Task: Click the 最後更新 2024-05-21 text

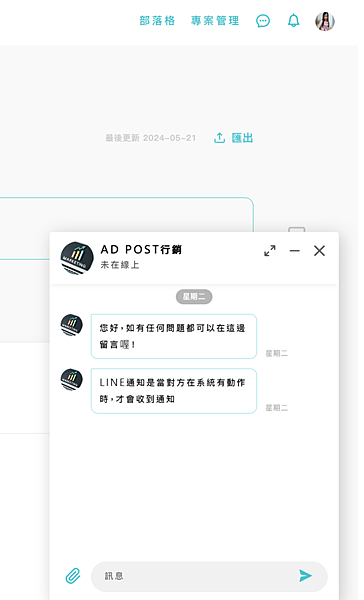Action: coord(151,138)
